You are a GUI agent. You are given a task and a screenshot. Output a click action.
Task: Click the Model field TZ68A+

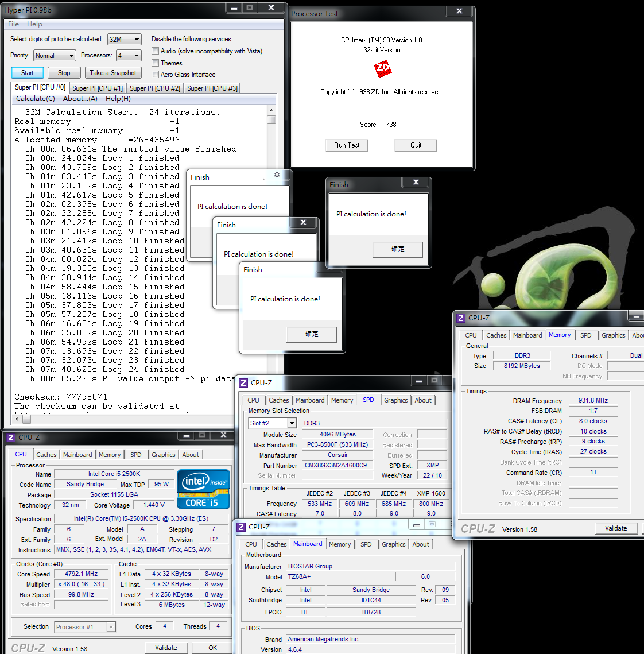coord(340,577)
